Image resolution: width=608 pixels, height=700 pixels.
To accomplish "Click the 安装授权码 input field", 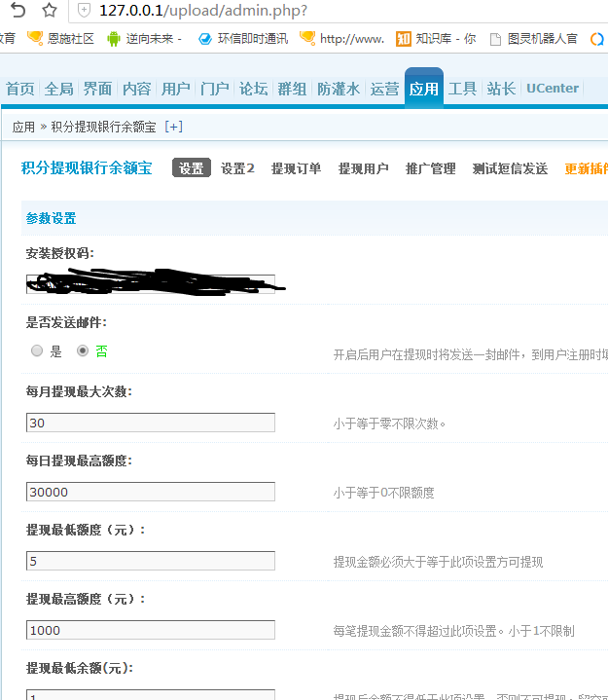I will 151,284.
